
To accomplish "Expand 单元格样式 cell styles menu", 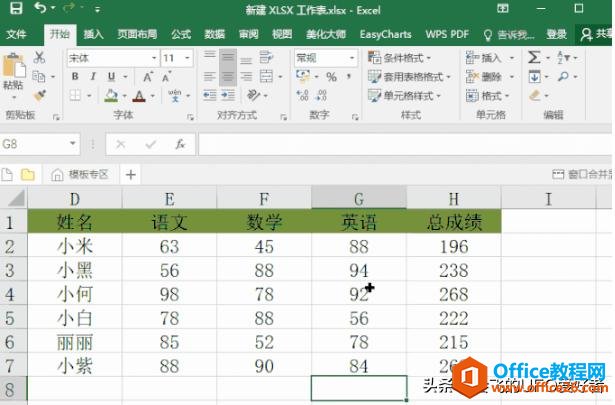I will pos(404,96).
